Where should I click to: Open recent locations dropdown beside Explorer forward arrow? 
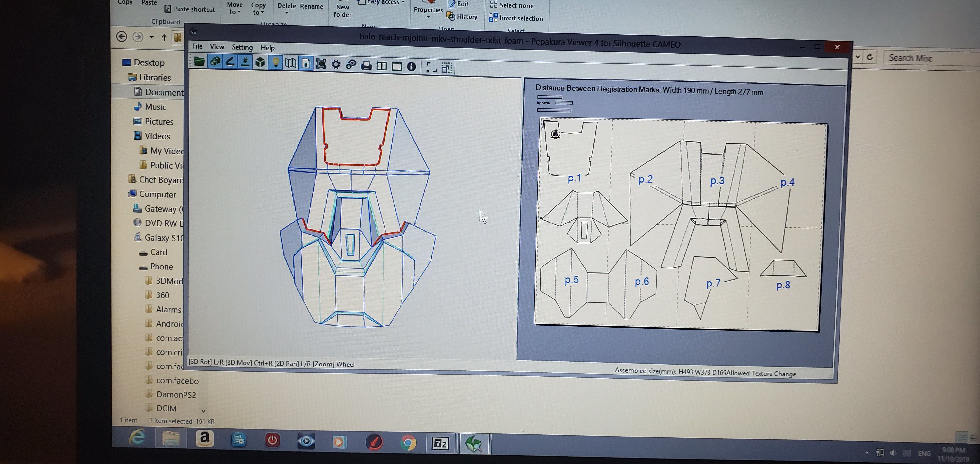click(151, 37)
